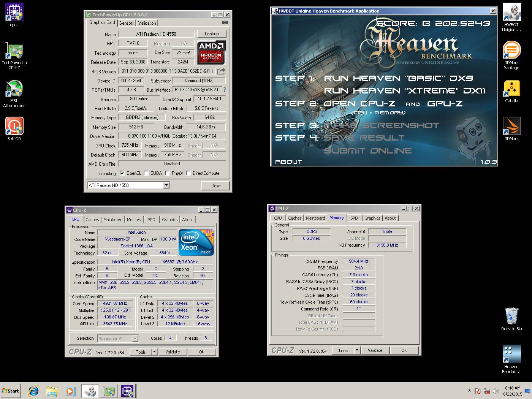Screen dimensions: 532x399
Task: Click the Action Center flag tray icon
Action: click(478, 391)
